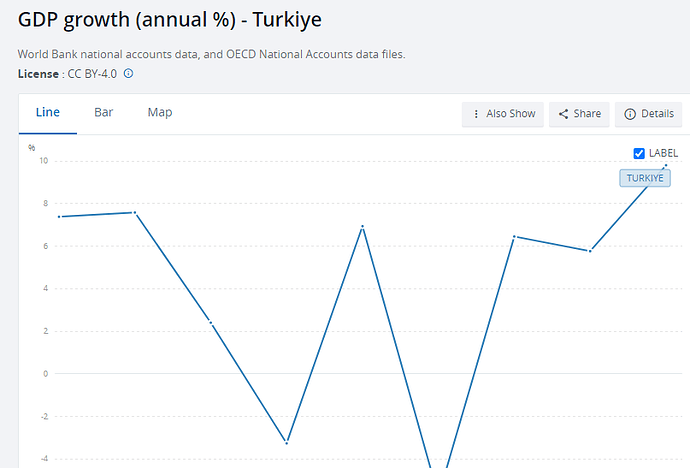The image size is (690, 468).
Task: Open the Details panel button
Action: [647, 114]
